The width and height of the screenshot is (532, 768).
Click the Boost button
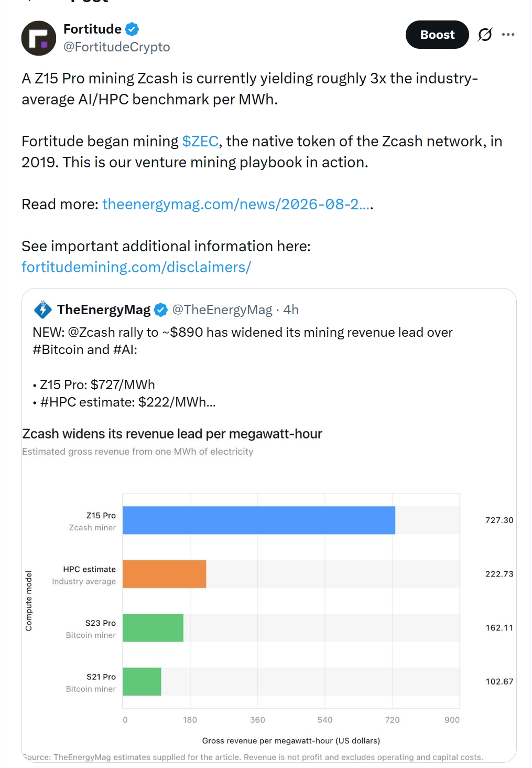[x=437, y=35]
